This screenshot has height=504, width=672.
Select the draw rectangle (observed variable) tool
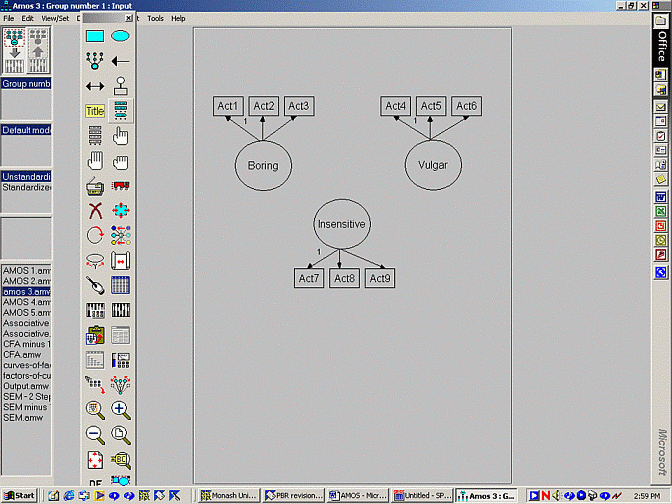tap(95, 37)
